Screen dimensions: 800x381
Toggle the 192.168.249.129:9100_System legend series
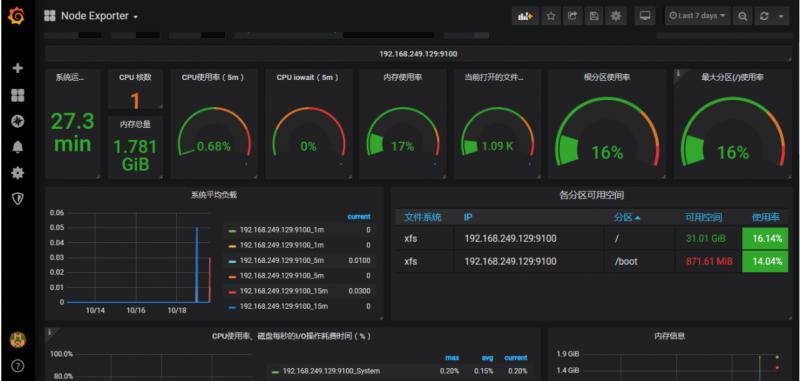pos(327,371)
